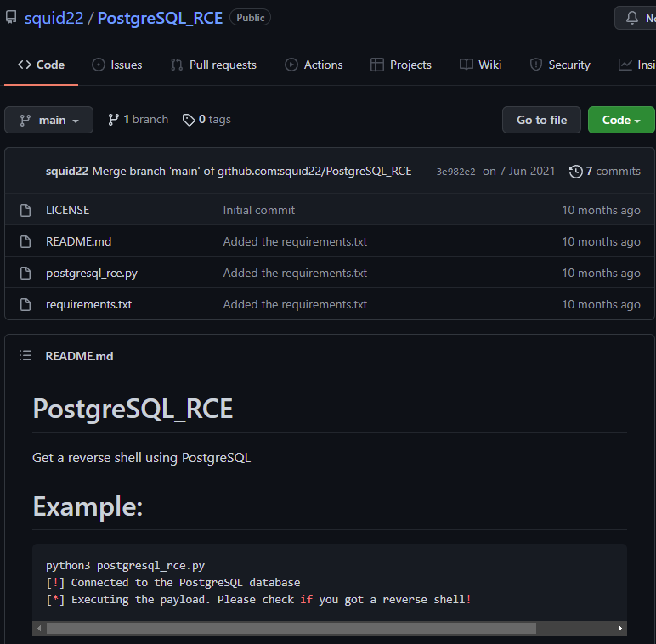Click the Wiki tab book icon
Screen dimensions: 656x644
[x=466, y=65]
